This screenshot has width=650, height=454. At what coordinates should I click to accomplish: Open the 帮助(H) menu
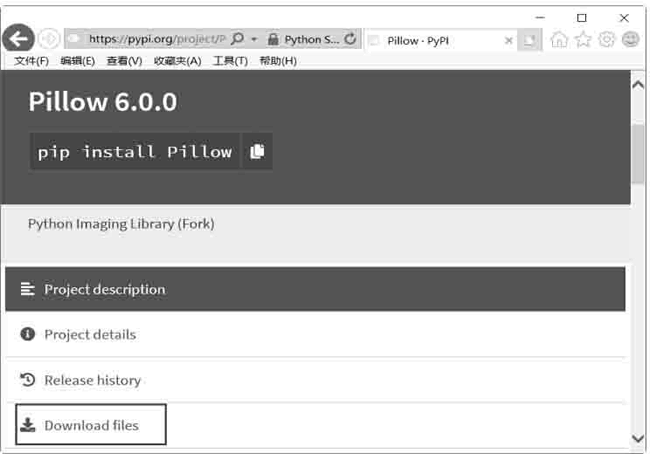[x=278, y=61]
